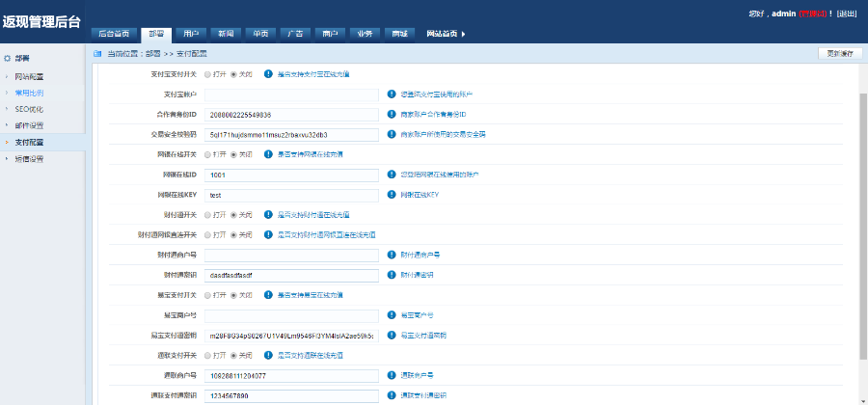Click the info icon next to 合作者身份ID

[392, 115]
